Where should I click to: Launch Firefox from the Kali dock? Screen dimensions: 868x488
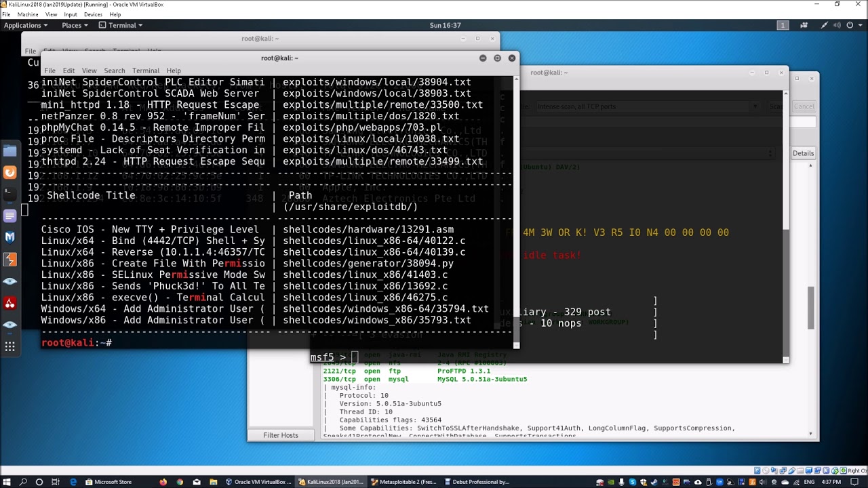[x=9, y=172]
